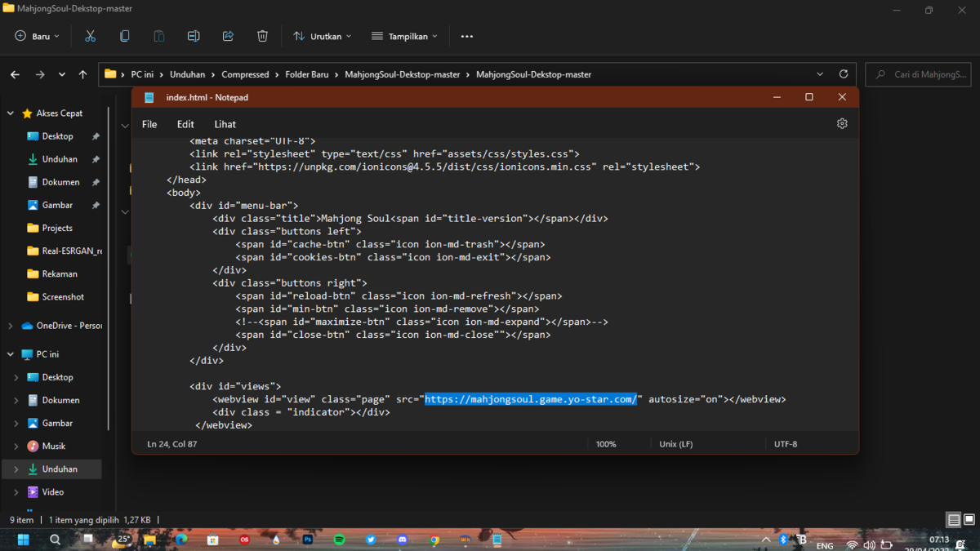Click the Delete trash icon in Explorer toolbar
The width and height of the screenshot is (980, 551).
262,36
